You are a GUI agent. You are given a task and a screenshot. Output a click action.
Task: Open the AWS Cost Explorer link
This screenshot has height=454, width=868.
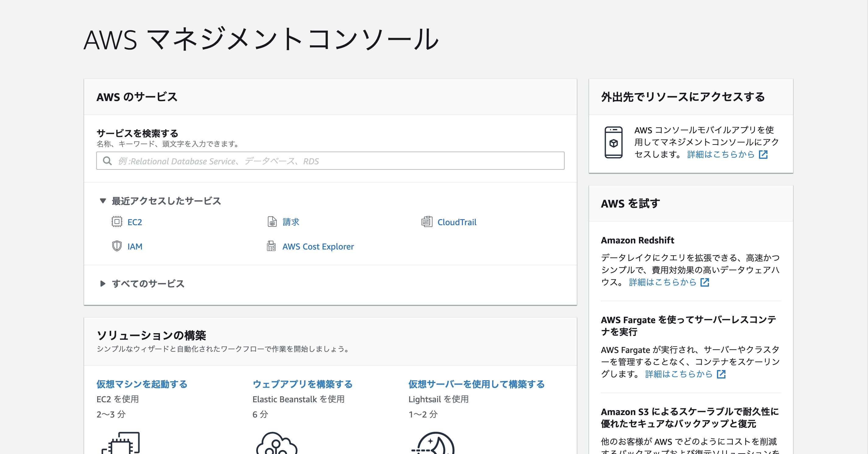coord(318,246)
